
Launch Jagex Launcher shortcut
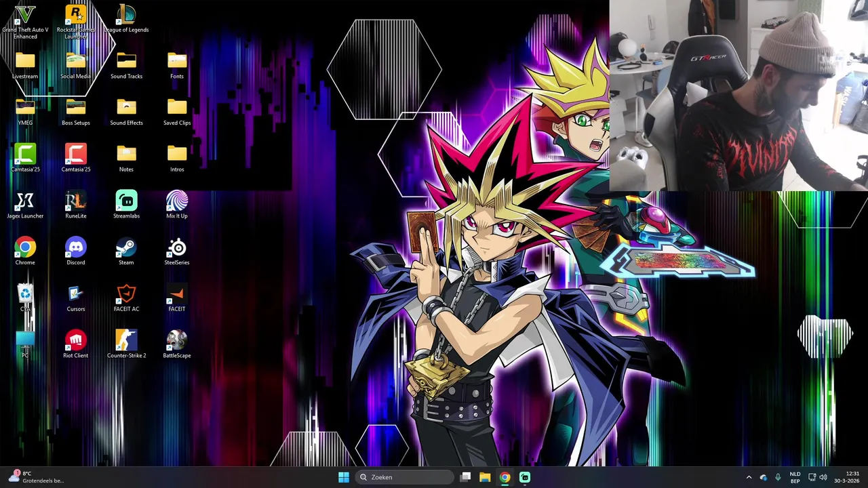[x=25, y=205]
